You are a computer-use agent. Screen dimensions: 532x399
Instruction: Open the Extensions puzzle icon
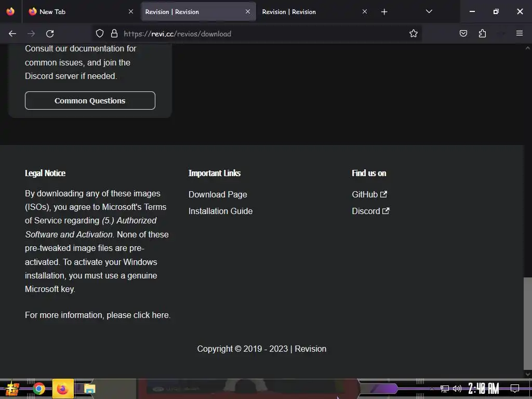pyautogui.click(x=482, y=33)
